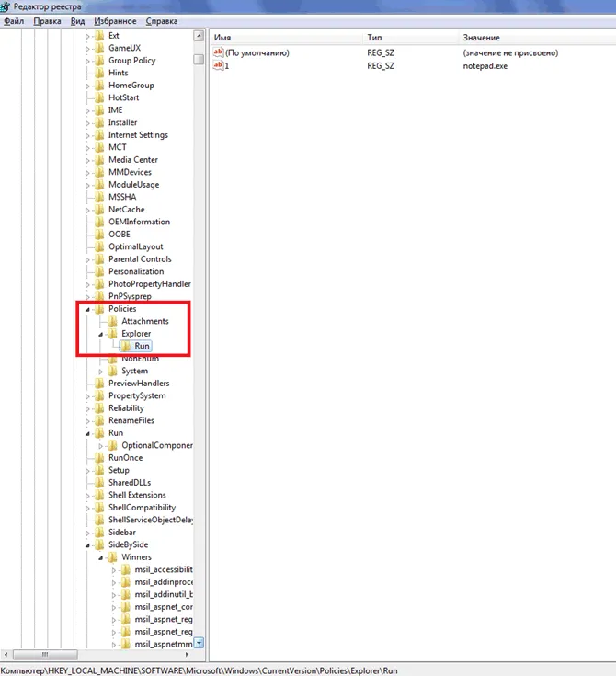Image resolution: width=616 pixels, height=676 pixels.
Task: Click the horizontal scrollbar thumb in the tree
Action: pyautogui.click(x=45, y=655)
